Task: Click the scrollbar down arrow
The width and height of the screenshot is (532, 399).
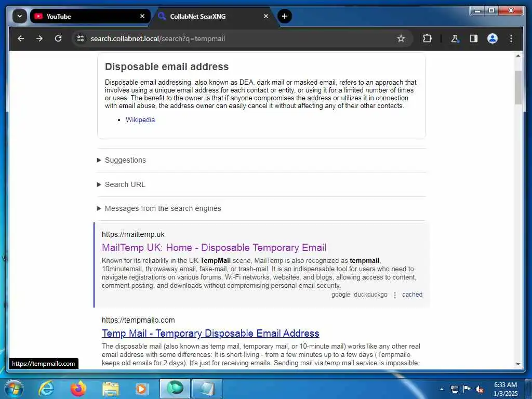Action: coord(518,364)
